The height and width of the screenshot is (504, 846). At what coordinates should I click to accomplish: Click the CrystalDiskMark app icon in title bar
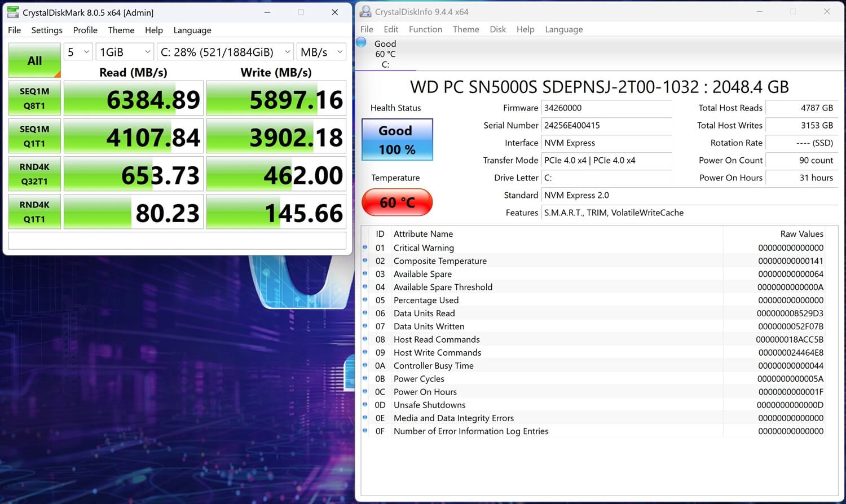point(12,12)
